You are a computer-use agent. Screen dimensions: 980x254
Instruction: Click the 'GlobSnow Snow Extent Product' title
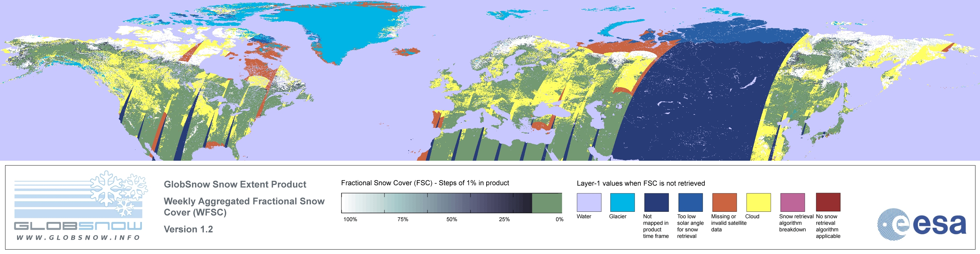coord(235,184)
